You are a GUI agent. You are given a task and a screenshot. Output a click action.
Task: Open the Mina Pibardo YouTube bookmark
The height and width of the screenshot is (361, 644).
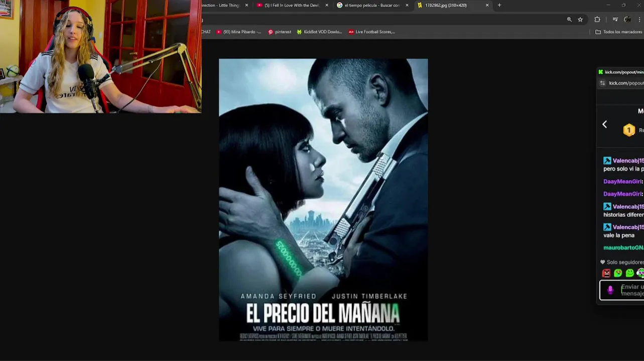239,32
